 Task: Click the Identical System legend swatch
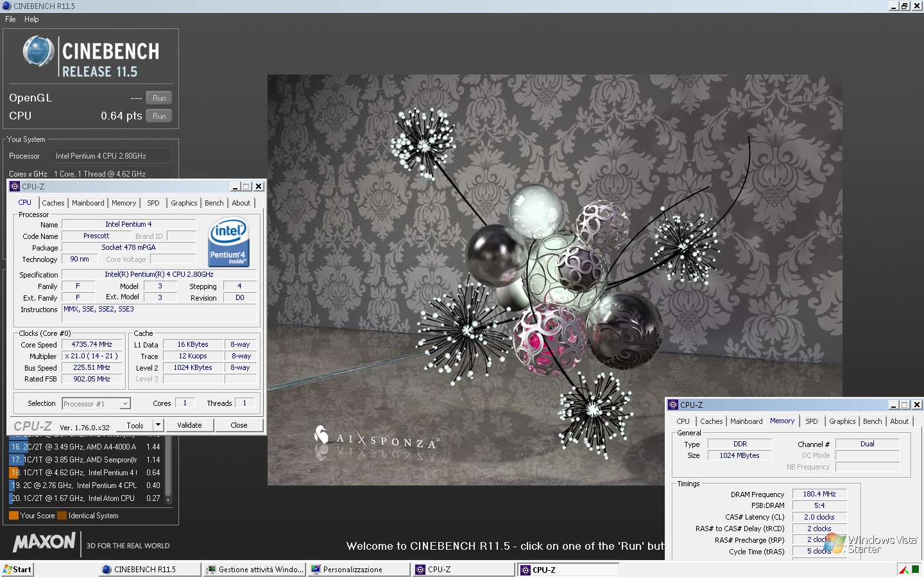pos(62,516)
